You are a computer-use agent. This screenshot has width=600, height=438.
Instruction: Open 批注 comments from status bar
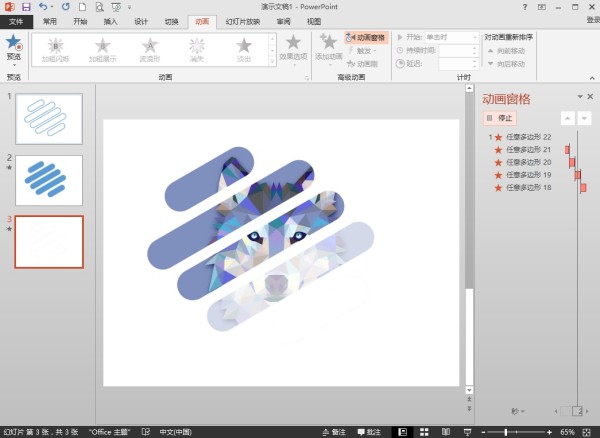coord(367,431)
